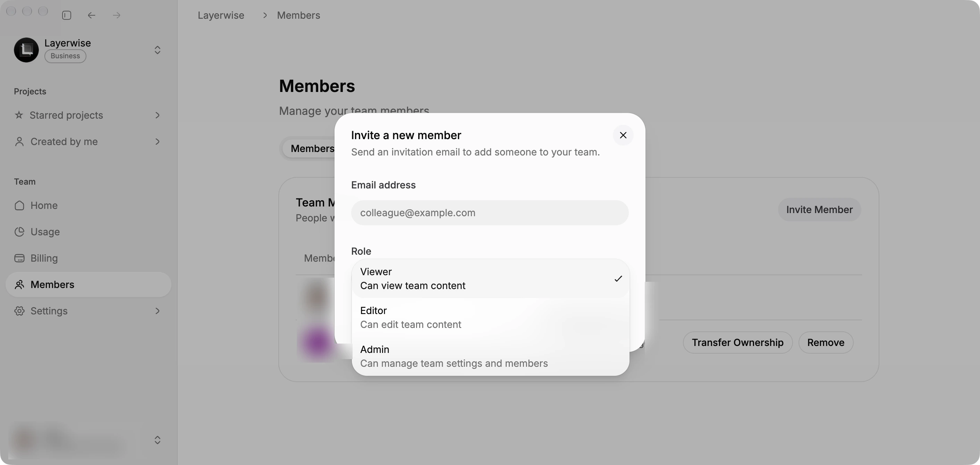Click the "Invite a new member" heading
Viewport: 980px width, 465px height.
coord(406,135)
